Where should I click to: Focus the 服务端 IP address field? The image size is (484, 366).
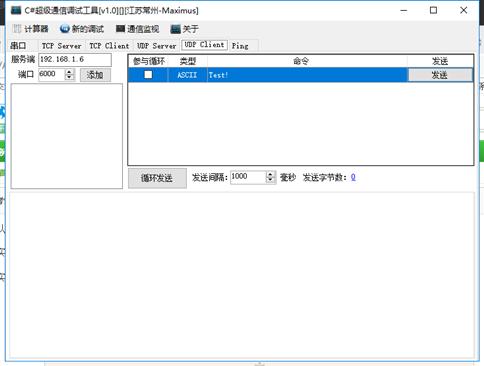click(75, 60)
